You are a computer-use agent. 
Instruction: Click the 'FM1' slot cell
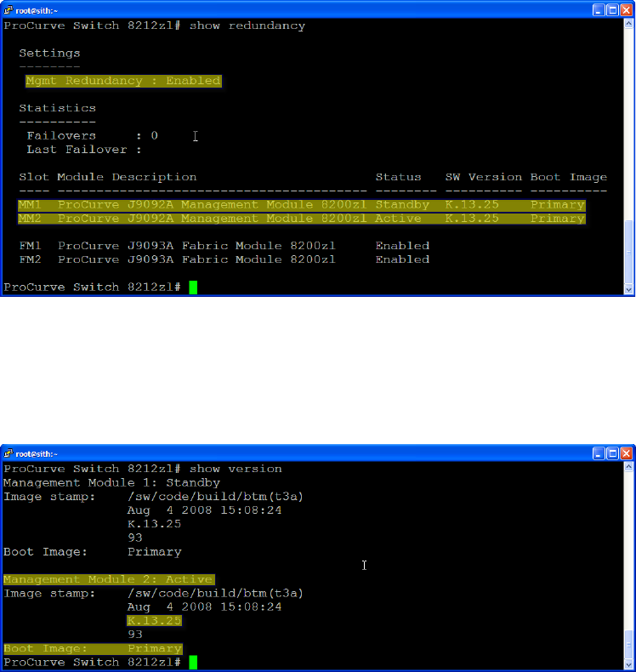[30, 246]
